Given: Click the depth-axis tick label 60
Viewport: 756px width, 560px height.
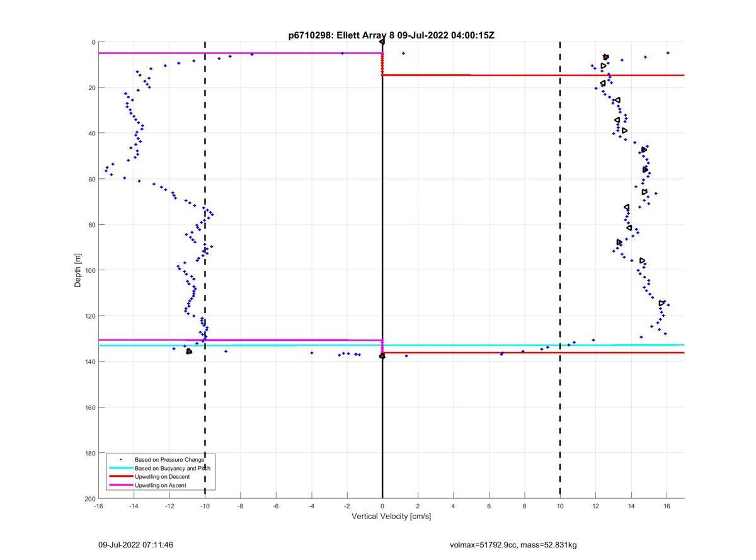Looking at the screenshot, I should pos(91,179).
